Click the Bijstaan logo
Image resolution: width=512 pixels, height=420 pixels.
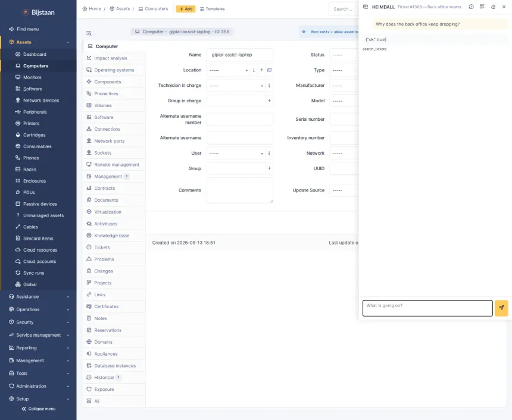click(x=39, y=12)
